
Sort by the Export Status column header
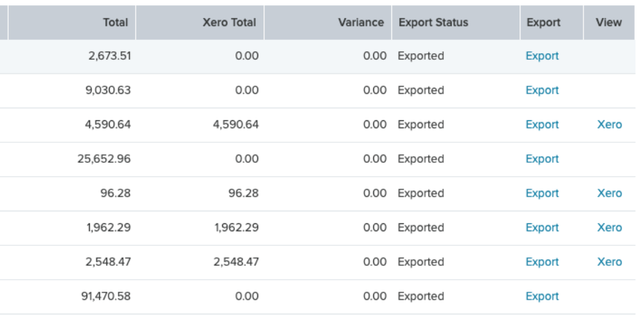456,23
